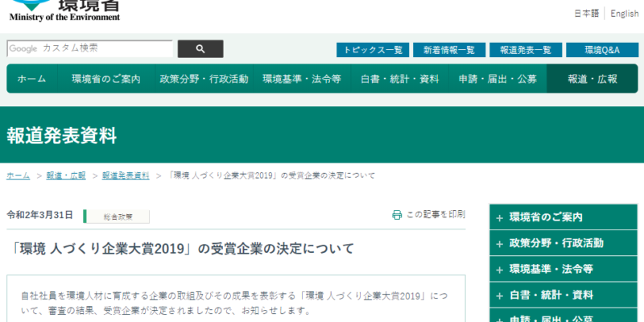Click the 環境Q&A button
This screenshot has width=644, height=322.
coord(602,50)
